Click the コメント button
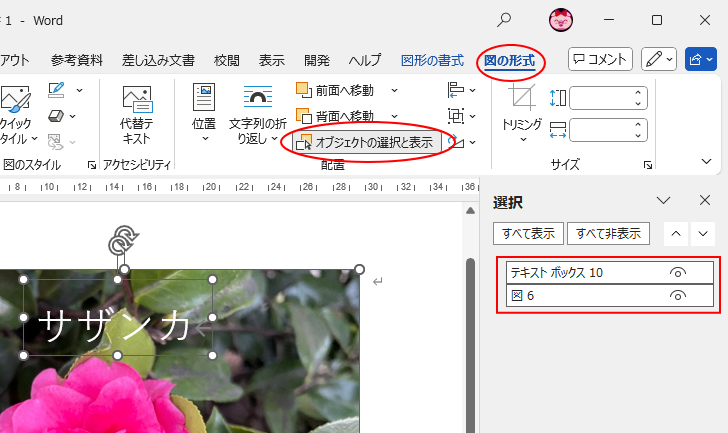Image resolution: width=728 pixels, height=433 pixels. [600, 59]
